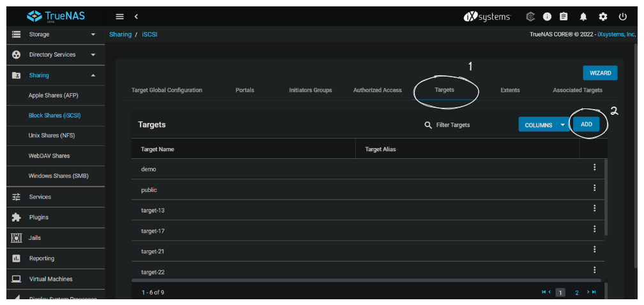Collapse the Sharing menu arrow
644x305 pixels.
point(93,75)
